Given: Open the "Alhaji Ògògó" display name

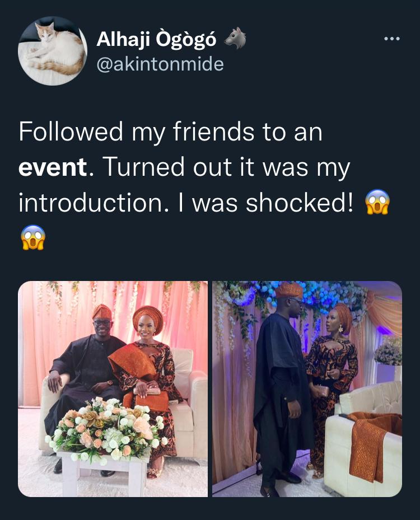Looking at the screenshot, I should (156, 39).
